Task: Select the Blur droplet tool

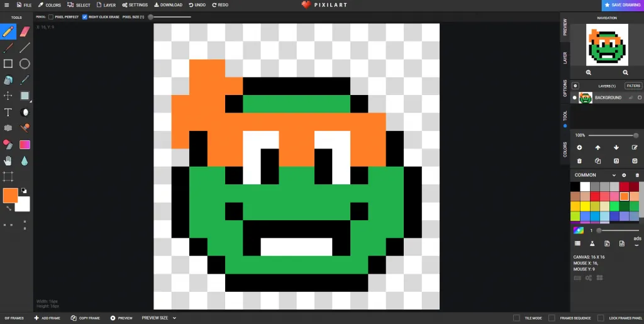Action: (25, 160)
